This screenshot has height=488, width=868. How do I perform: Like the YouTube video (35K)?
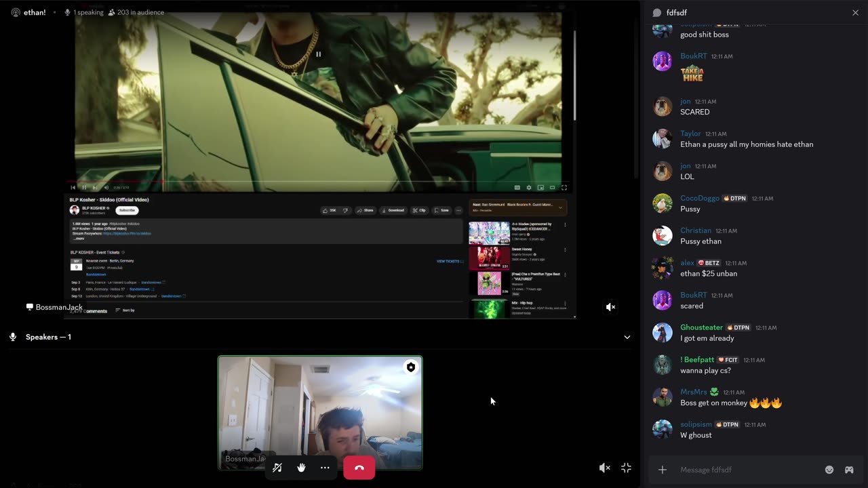[x=330, y=210]
